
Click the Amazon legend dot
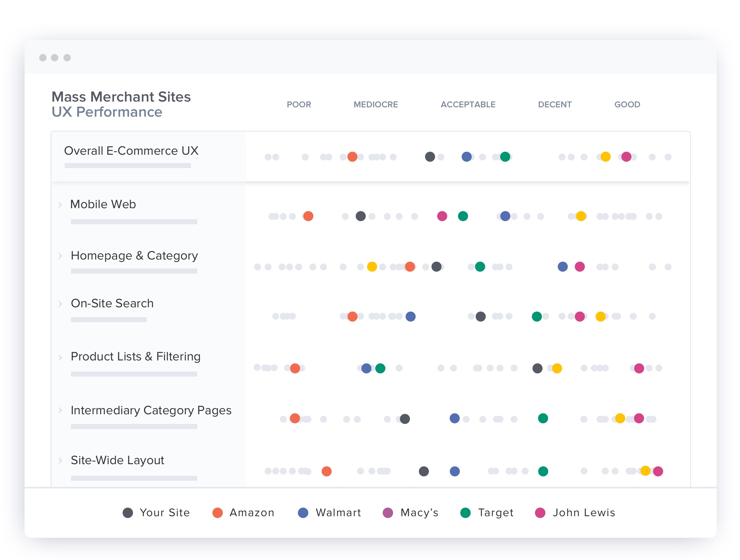tap(218, 513)
